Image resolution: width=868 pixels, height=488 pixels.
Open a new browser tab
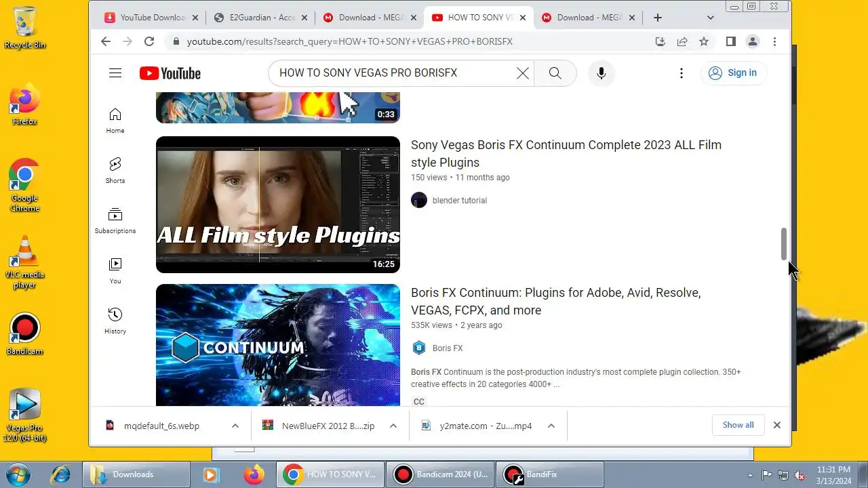click(657, 18)
